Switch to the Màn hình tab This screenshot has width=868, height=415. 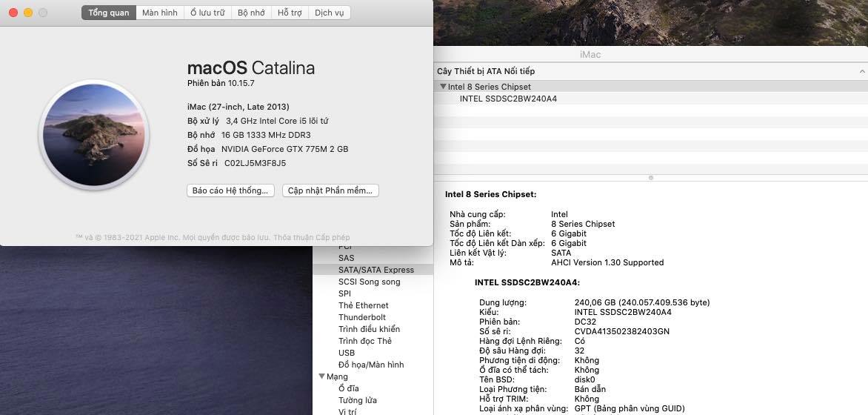click(160, 13)
